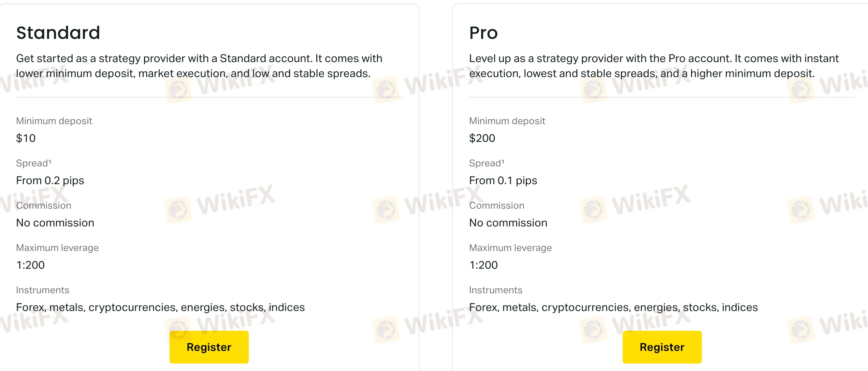
Task: Click Standard card's 'No commission' text
Action: coord(55,223)
